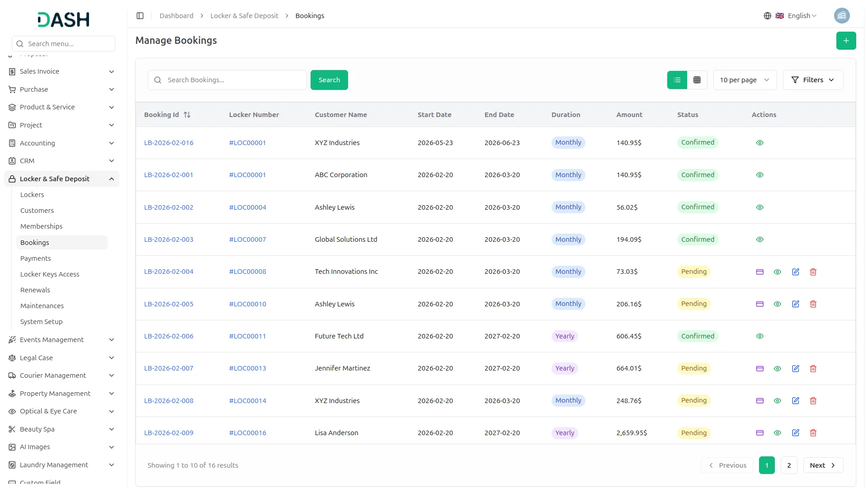Expand the English language selector
868x488 pixels.
point(798,15)
